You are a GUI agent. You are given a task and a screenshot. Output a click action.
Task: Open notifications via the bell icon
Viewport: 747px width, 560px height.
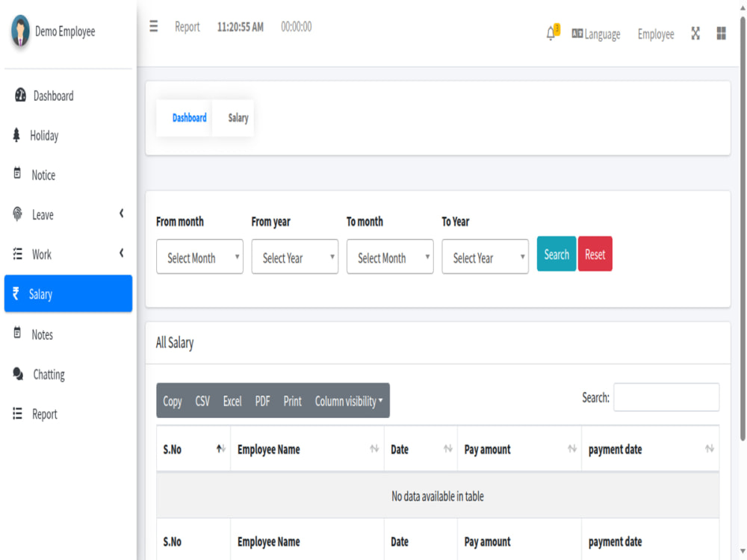click(551, 34)
